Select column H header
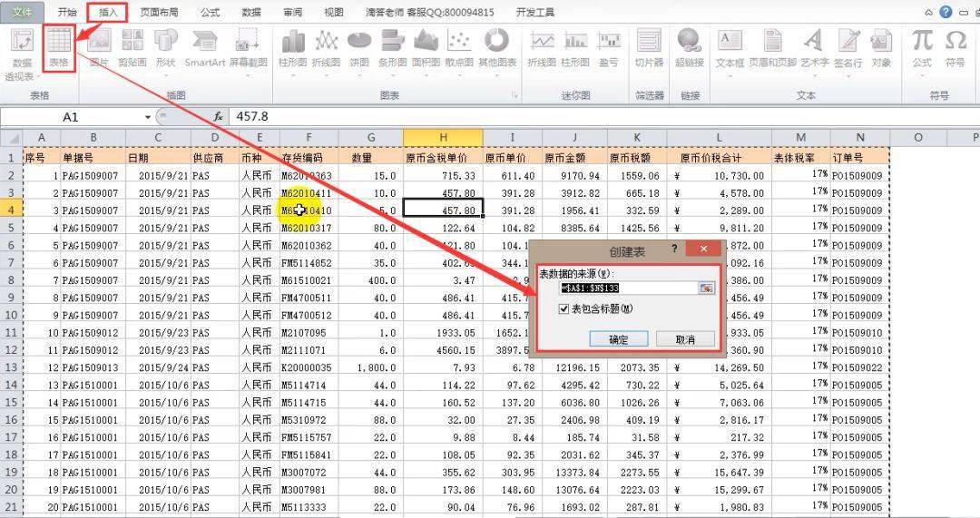 coord(443,138)
